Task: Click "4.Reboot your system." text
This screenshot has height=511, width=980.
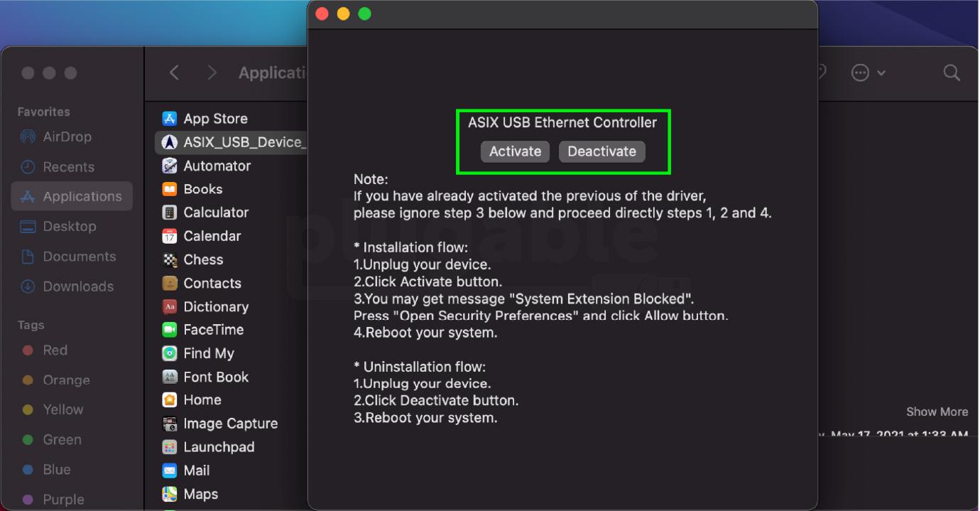Action: pos(425,333)
